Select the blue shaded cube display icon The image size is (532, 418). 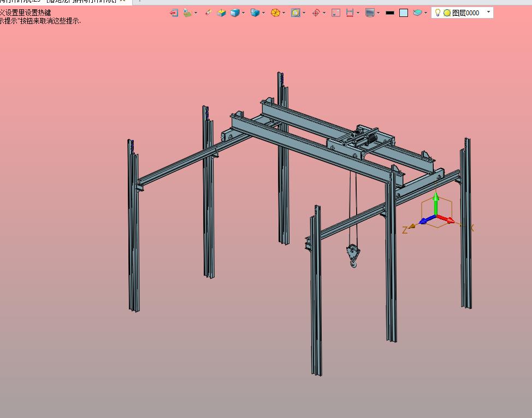pos(235,13)
